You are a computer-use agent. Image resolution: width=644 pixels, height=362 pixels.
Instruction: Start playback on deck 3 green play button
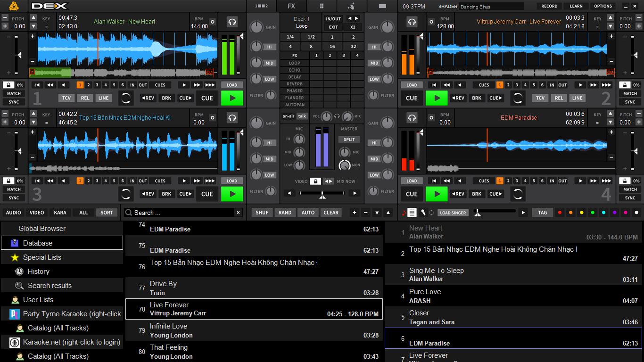232,194
